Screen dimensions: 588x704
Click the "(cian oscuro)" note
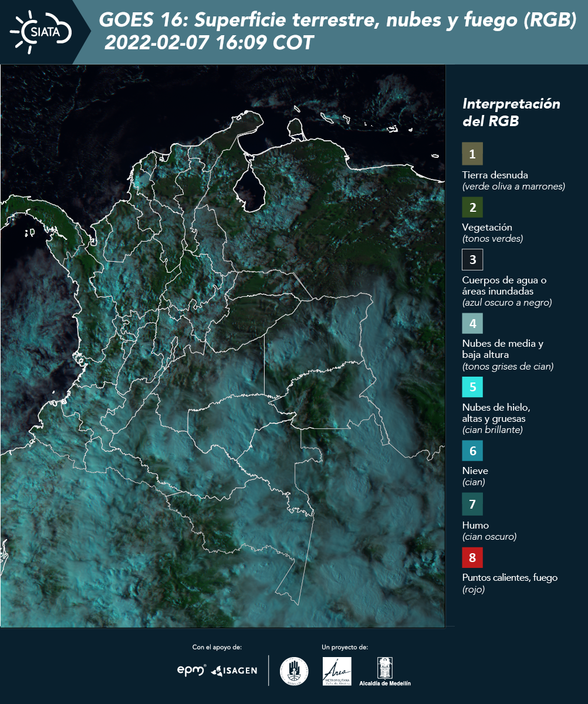(x=489, y=537)
